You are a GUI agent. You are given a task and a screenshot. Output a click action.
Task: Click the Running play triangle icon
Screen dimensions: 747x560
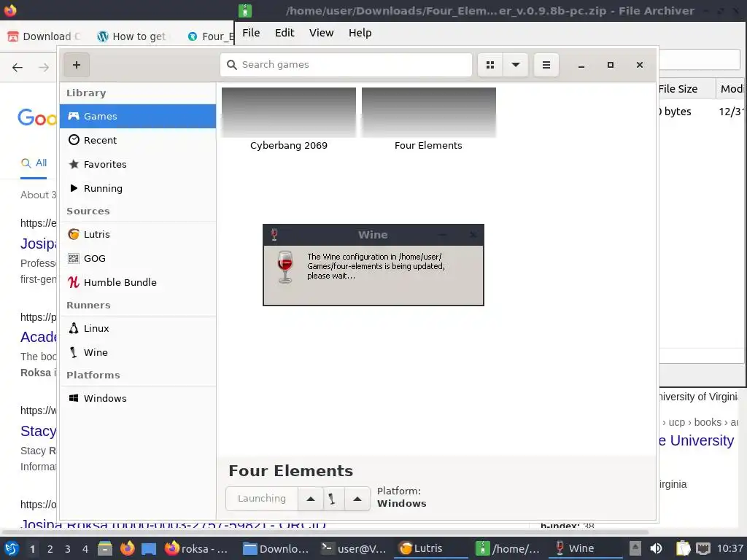[x=74, y=188]
